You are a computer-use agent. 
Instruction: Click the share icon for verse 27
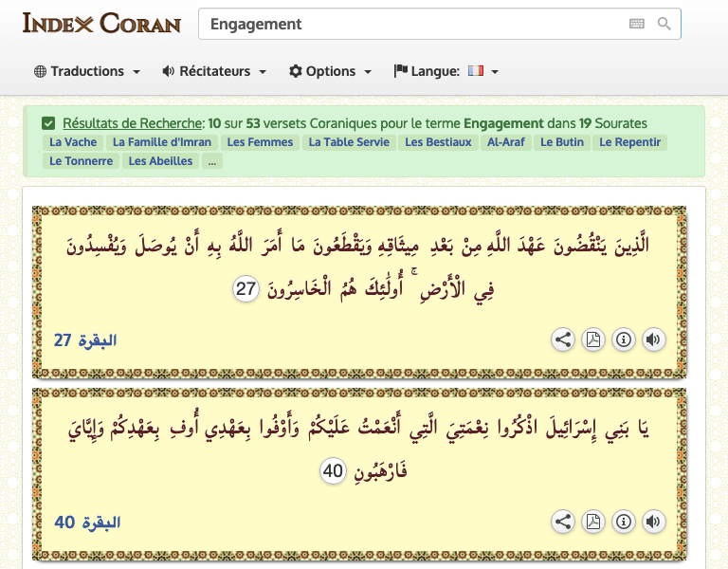(563, 340)
